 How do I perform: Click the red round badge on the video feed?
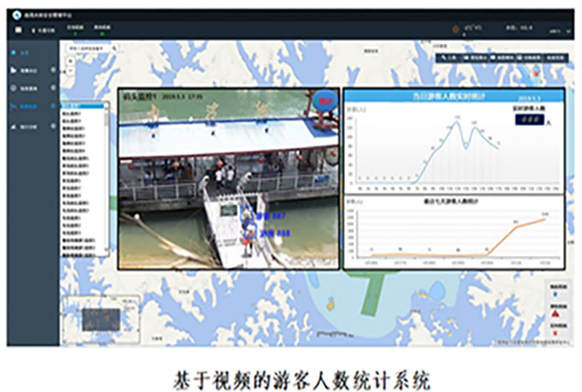pos(325,100)
